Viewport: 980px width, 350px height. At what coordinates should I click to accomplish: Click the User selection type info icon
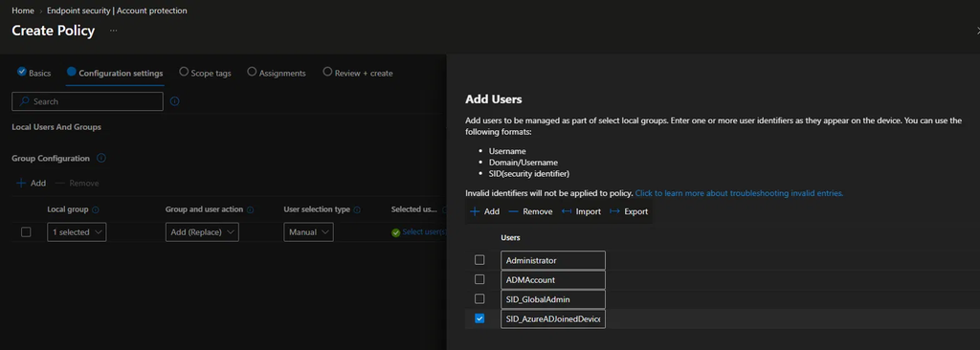357,210
